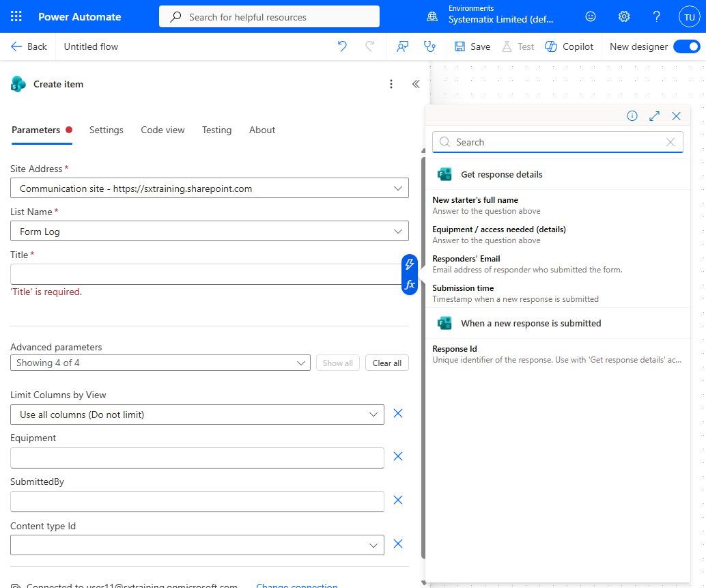Open the app launcher waffle icon
The width and height of the screenshot is (706, 588).
coord(16,16)
